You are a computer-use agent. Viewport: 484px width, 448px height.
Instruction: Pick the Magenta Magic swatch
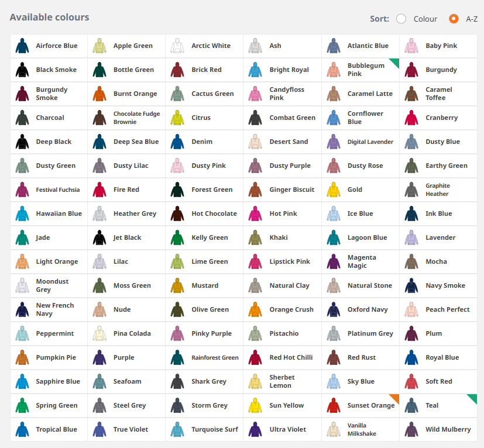click(x=361, y=261)
